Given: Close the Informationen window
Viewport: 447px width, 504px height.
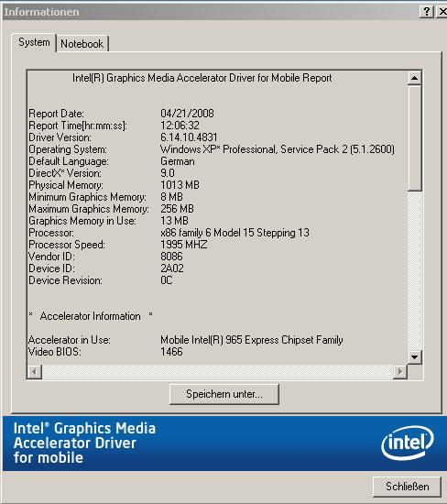Looking at the screenshot, I should (442, 12).
